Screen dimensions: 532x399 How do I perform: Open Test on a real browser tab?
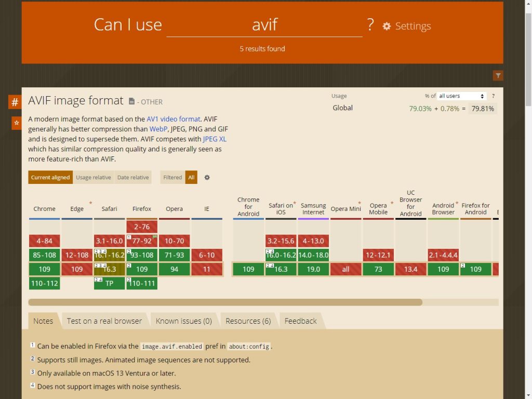(104, 321)
